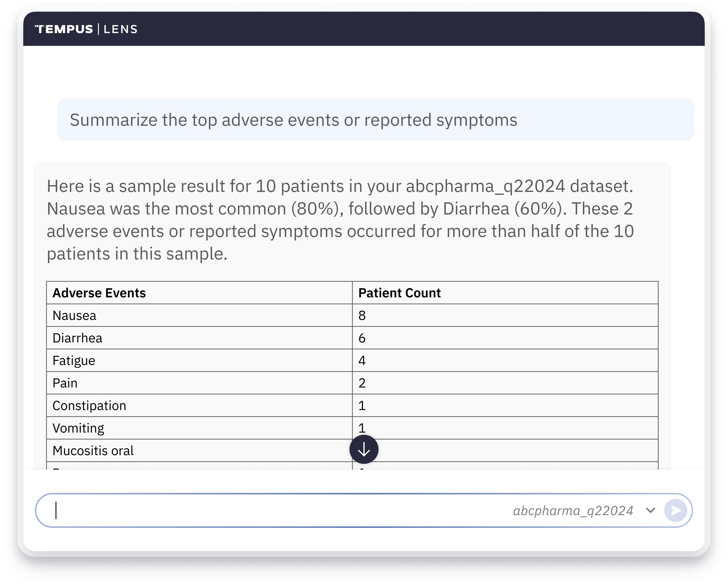Click the Tempus Lens logo
The image size is (728, 586).
pyautogui.click(x=86, y=29)
